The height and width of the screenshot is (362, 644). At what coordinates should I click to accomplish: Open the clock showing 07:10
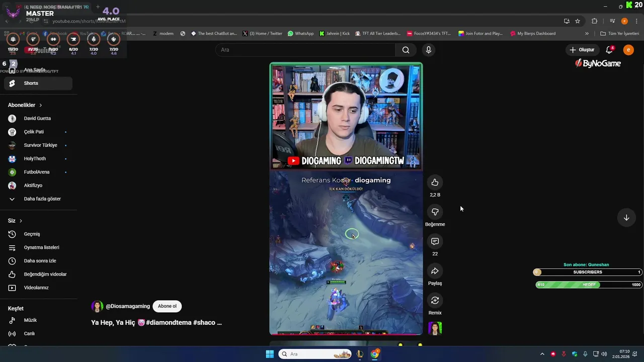[x=621, y=354]
